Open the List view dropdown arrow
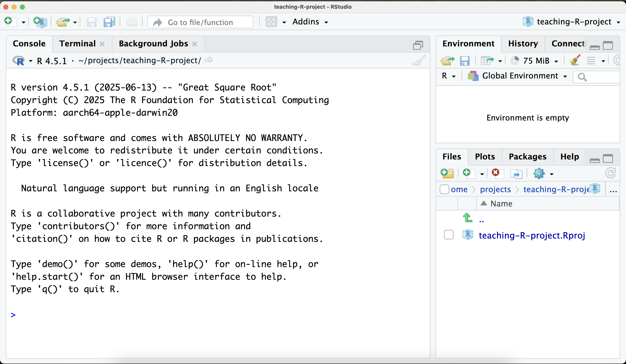626x364 pixels. [x=603, y=61]
